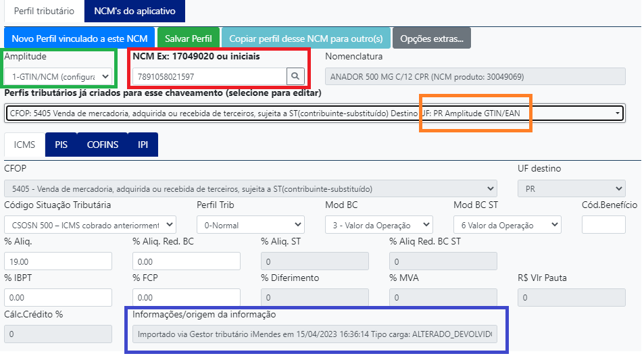Open the CFOP selection dropdown

tap(250, 188)
